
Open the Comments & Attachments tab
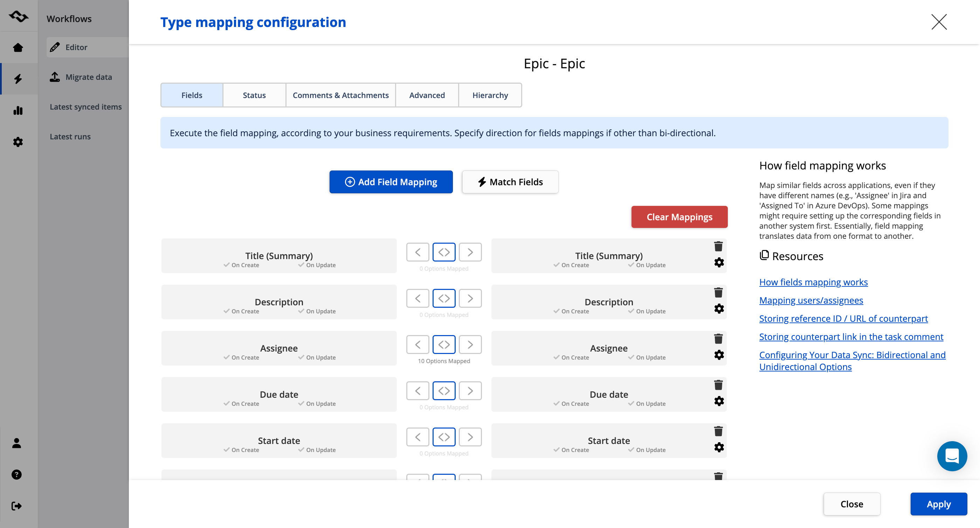coord(340,95)
